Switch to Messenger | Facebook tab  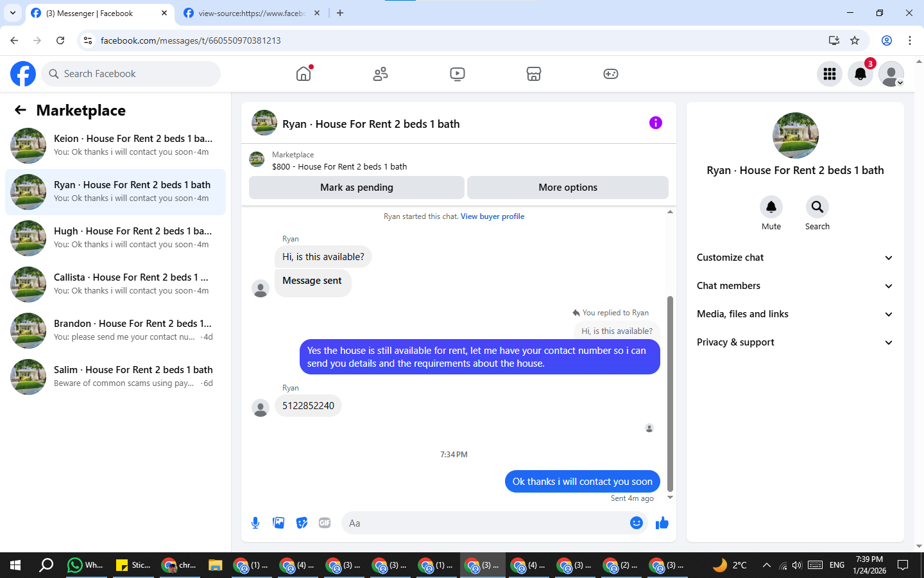pyautogui.click(x=99, y=13)
